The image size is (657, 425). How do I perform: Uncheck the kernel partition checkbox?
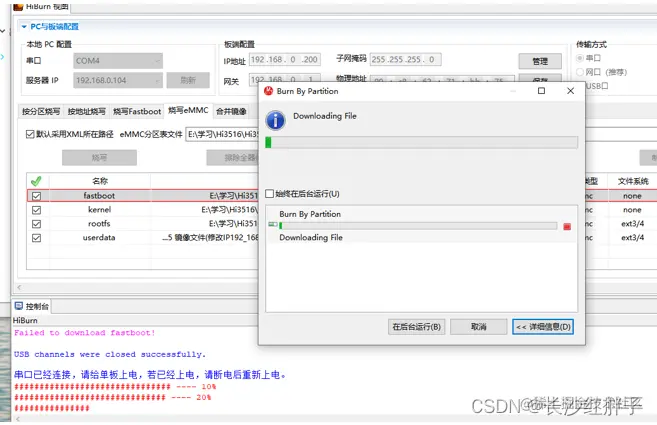click(x=36, y=210)
